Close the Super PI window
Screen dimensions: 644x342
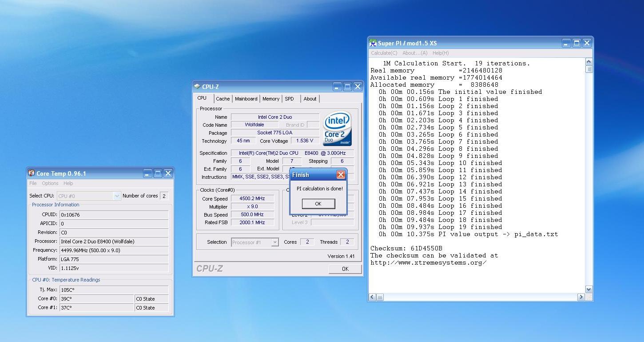pos(587,43)
